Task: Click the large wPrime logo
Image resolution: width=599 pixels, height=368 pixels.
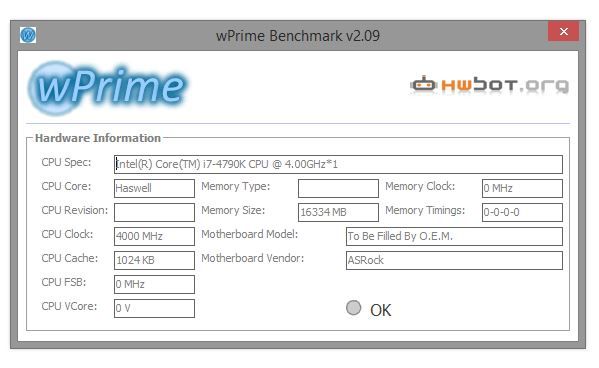Action: click(107, 88)
